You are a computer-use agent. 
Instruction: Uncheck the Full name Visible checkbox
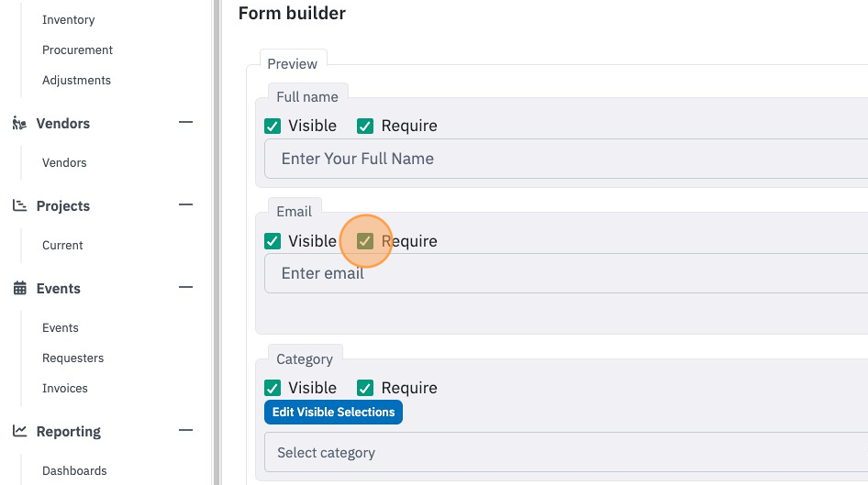(x=273, y=127)
